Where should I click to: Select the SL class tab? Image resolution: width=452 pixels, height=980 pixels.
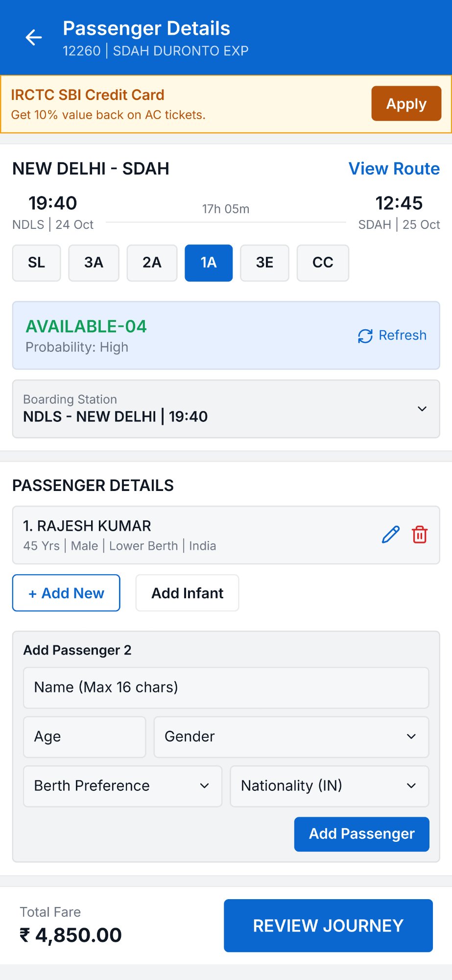tap(36, 263)
